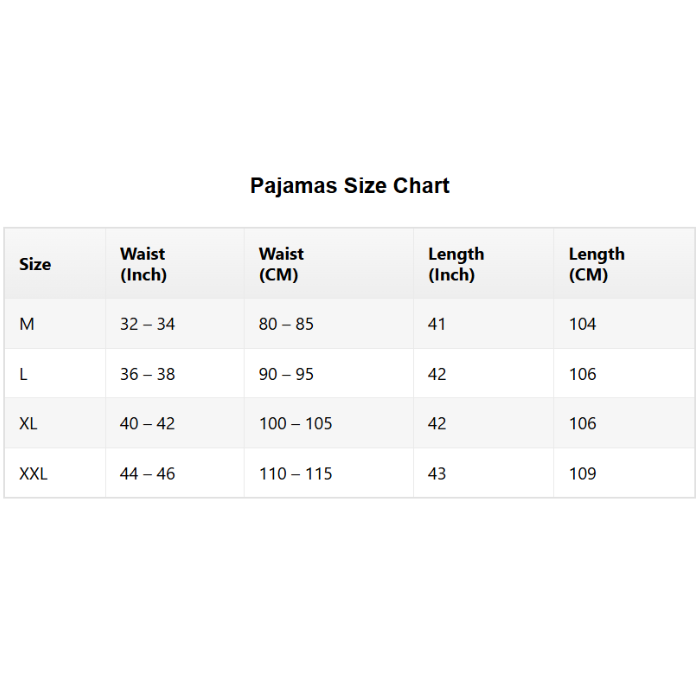This screenshot has width=700, height=700.
Task: Click the 41 length inch cell
Action: pyautogui.click(x=437, y=324)
